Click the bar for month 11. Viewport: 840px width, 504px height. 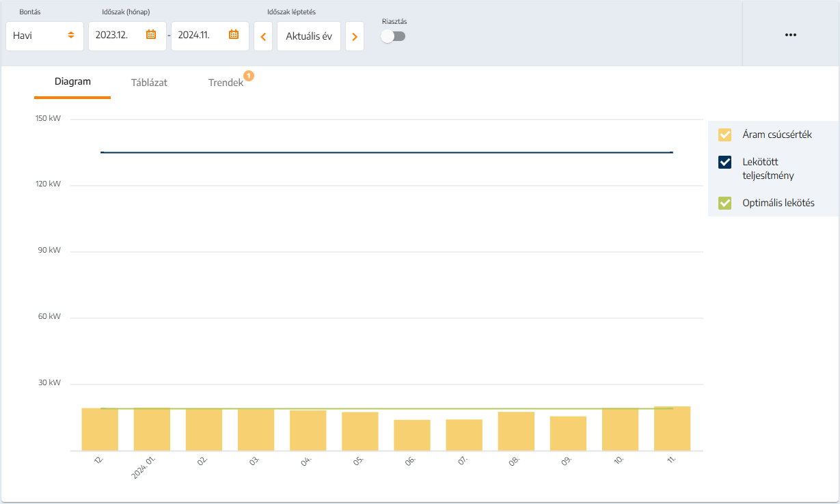point(672,428)
